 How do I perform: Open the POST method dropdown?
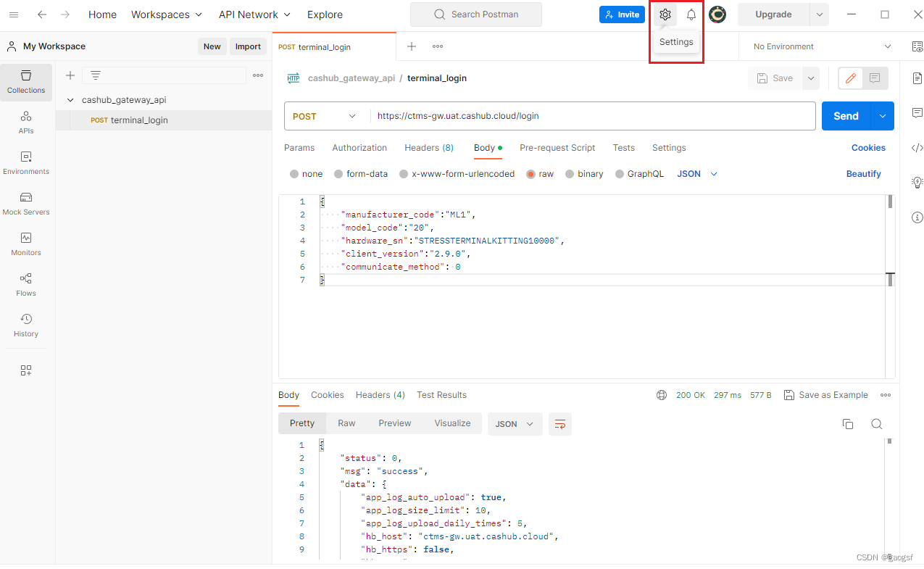pyautogui.click(x=323, y=116)
